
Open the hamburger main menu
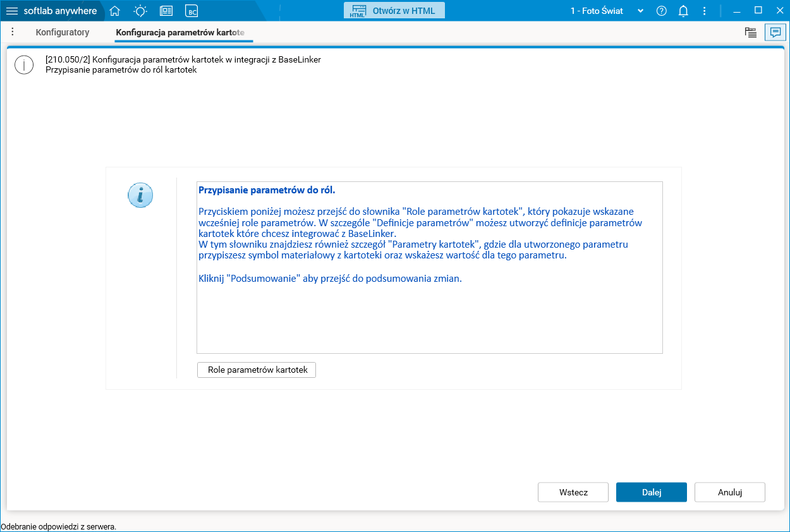point(12,11)
